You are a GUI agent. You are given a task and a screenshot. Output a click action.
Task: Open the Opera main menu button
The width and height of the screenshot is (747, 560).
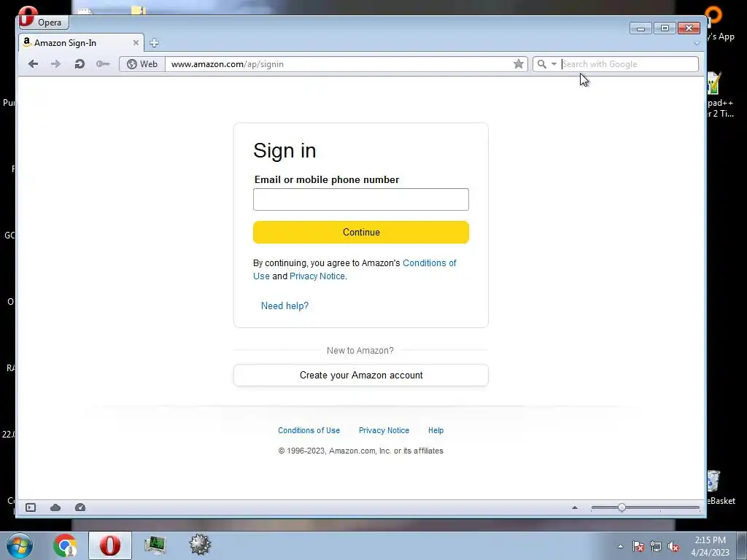tap(43, 21)
